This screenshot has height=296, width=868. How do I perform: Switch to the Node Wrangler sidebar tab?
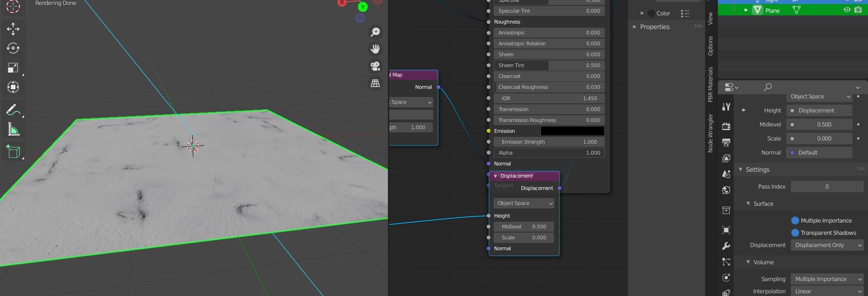(x=711, y=133)
